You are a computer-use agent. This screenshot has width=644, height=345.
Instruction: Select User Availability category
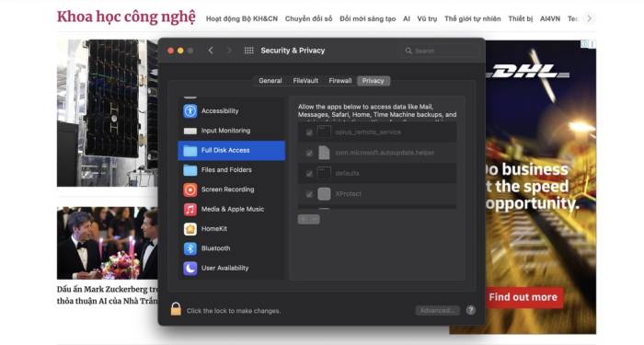click(x=231, y=269)
